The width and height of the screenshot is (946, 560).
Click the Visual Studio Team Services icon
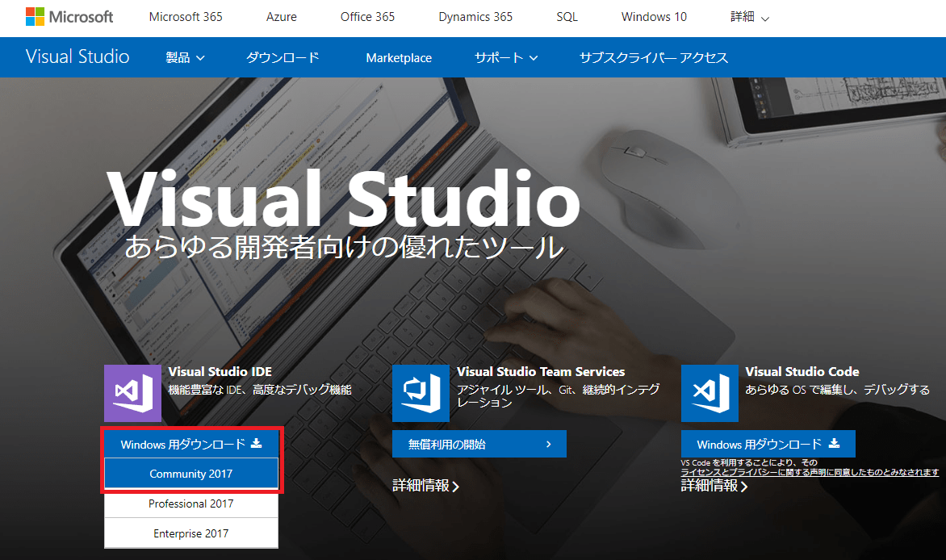421,393
